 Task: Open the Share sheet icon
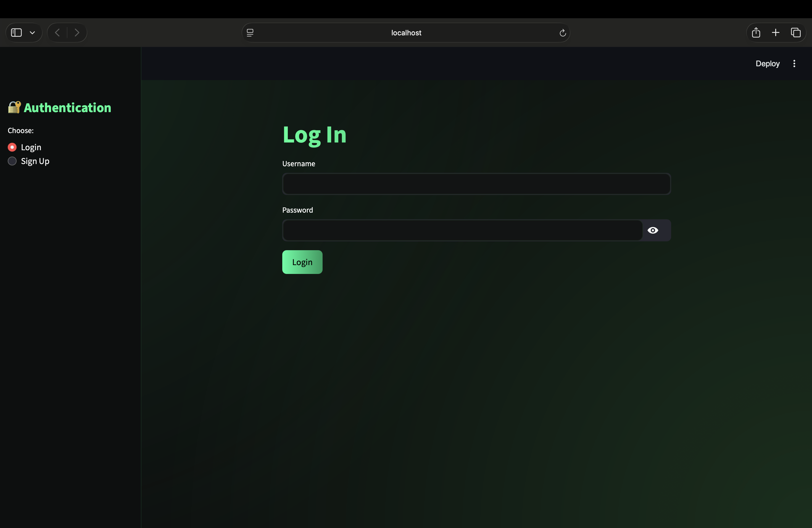click(x=756, y=33)
